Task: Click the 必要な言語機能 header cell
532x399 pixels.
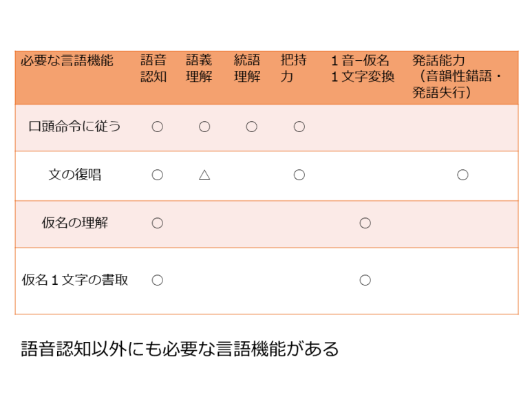Action: (67, 61)
